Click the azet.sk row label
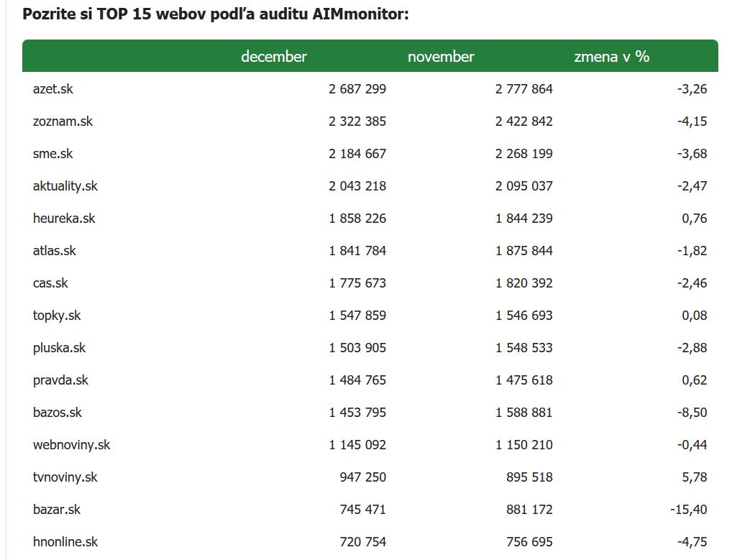The height and width of the screenshot is (560, 732). [53, 89]
